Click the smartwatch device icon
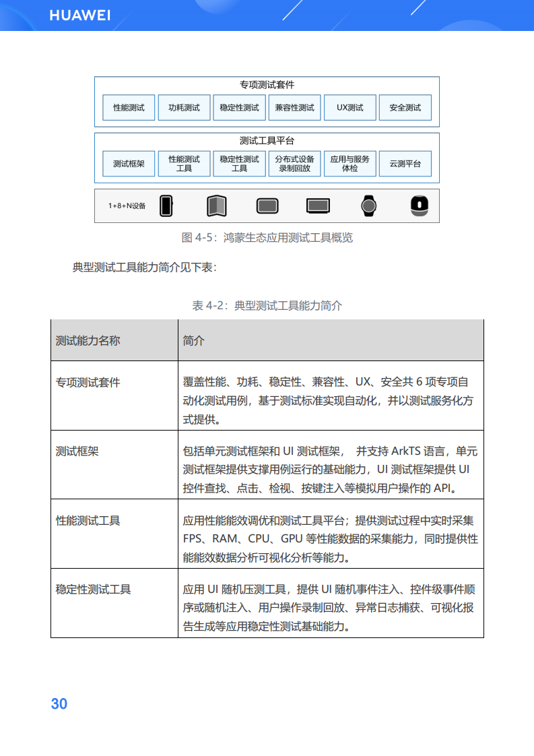534x756 pixels. (x=369, y=206)
